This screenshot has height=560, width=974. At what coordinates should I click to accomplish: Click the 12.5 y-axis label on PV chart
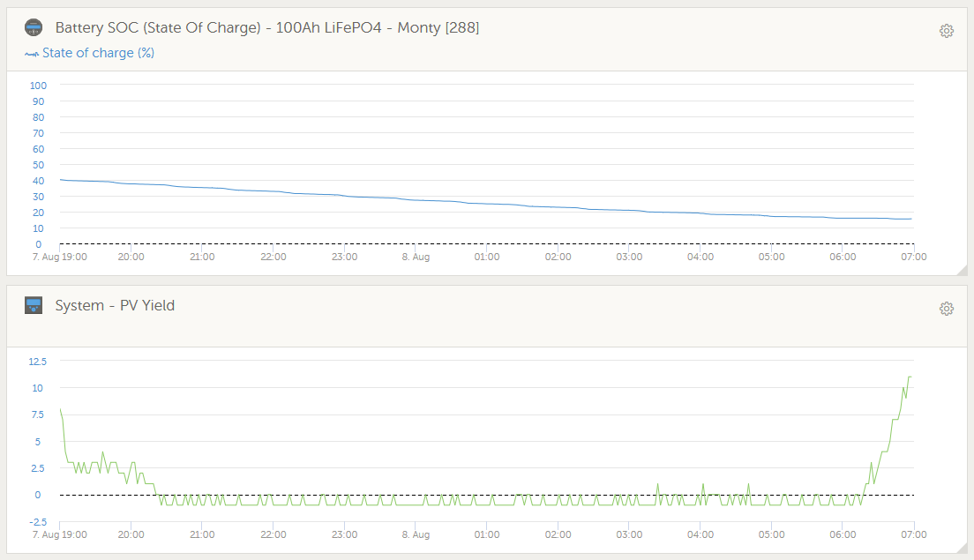(38, 361)
